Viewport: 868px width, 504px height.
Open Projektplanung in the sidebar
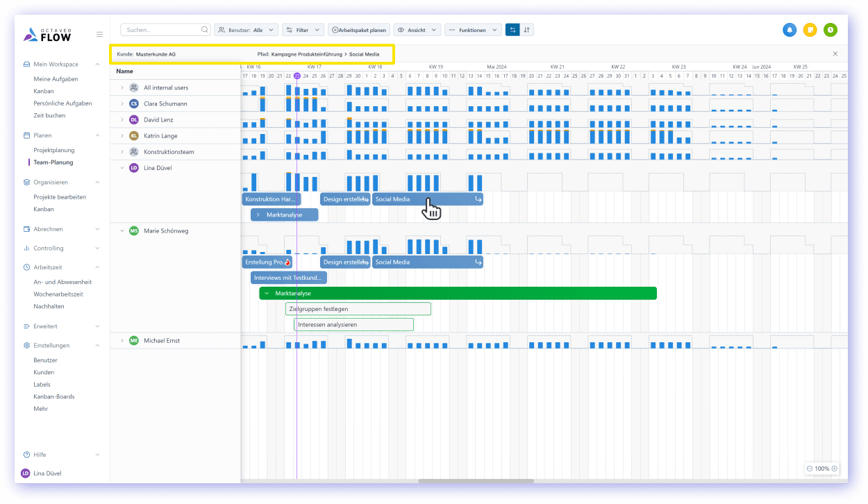point(54,150)
